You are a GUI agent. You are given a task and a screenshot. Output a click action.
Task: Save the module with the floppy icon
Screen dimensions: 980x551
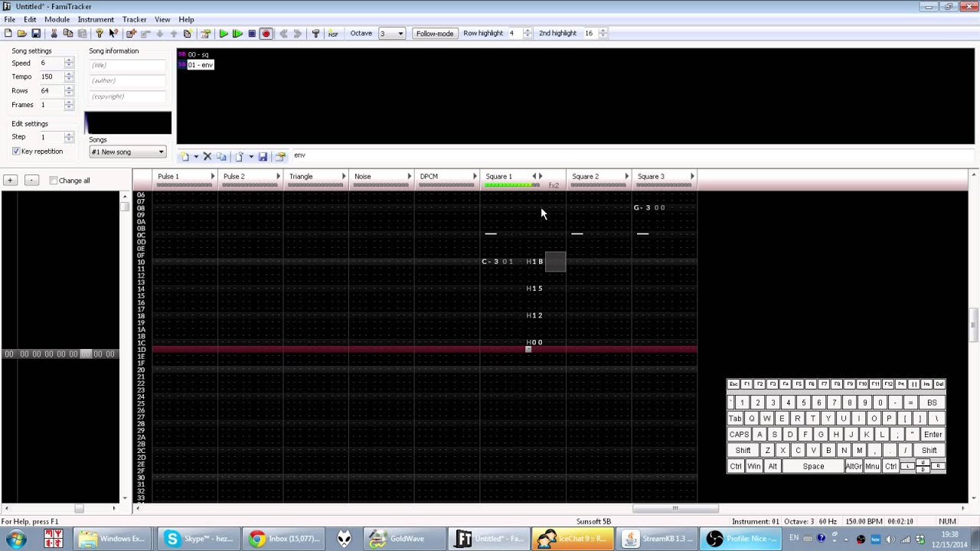[35, 34]
